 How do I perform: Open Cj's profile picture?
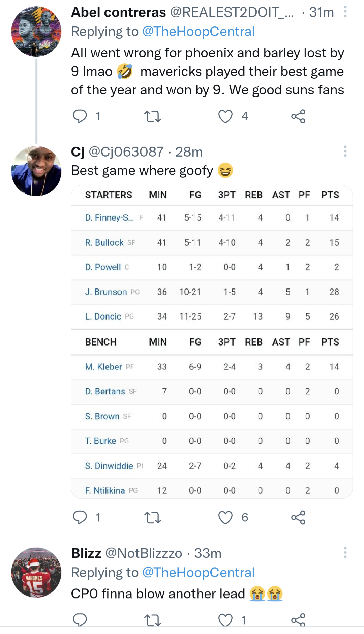pos(36,171)
